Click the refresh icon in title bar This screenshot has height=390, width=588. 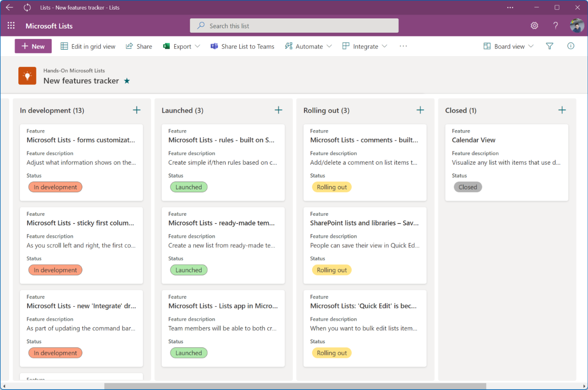(27, 7)
